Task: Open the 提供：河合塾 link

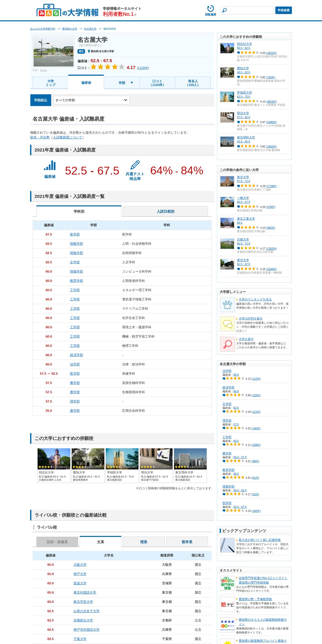Action: point(40,137)
